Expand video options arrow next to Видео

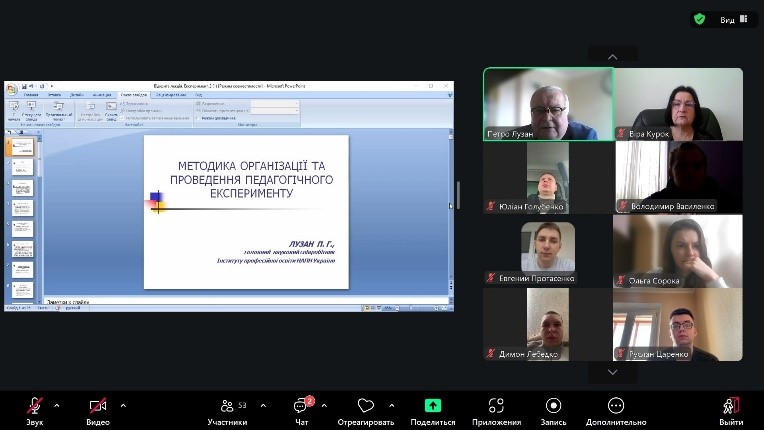pos(123,405)
